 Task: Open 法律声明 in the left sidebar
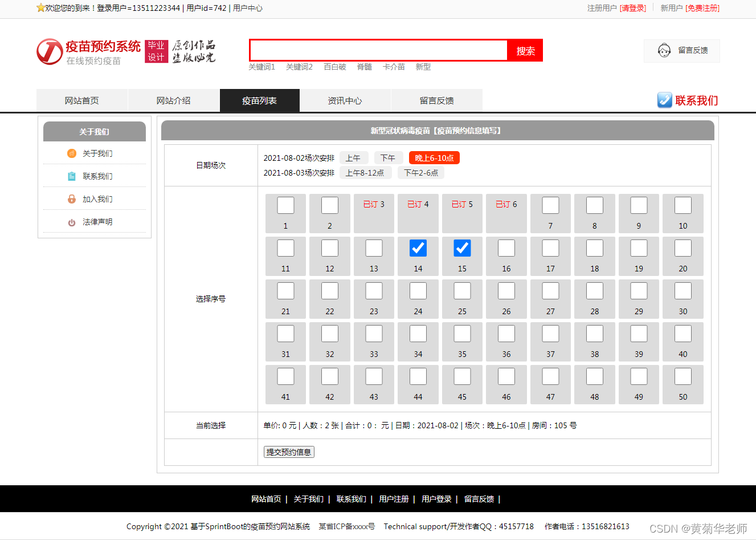97,222
